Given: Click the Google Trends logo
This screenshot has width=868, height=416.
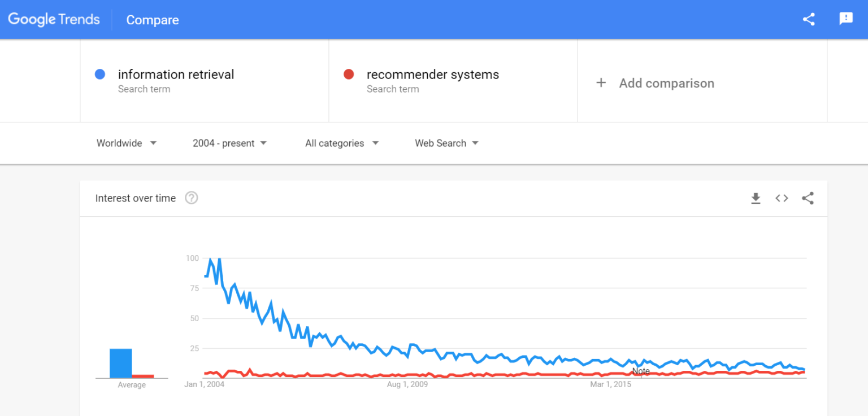Looking at the screenshot, I should point(54,19).
